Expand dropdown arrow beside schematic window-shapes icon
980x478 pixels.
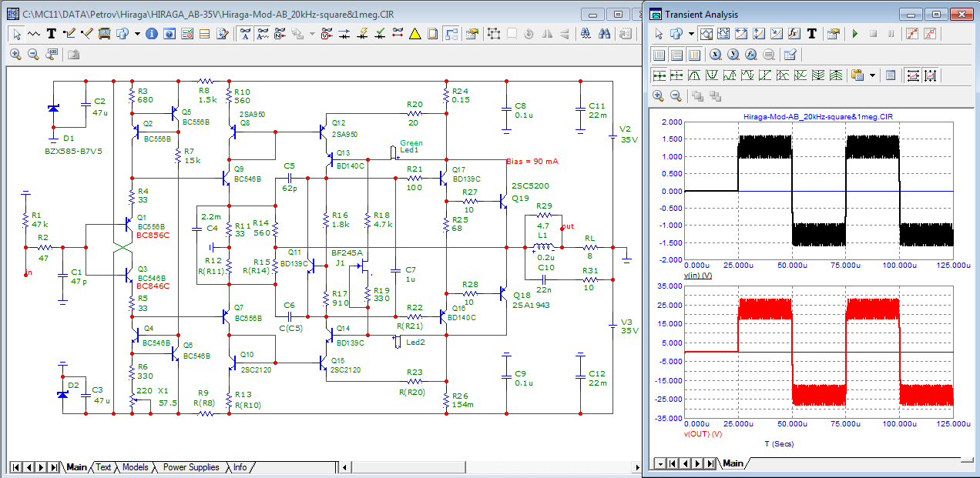pos(137,34)
